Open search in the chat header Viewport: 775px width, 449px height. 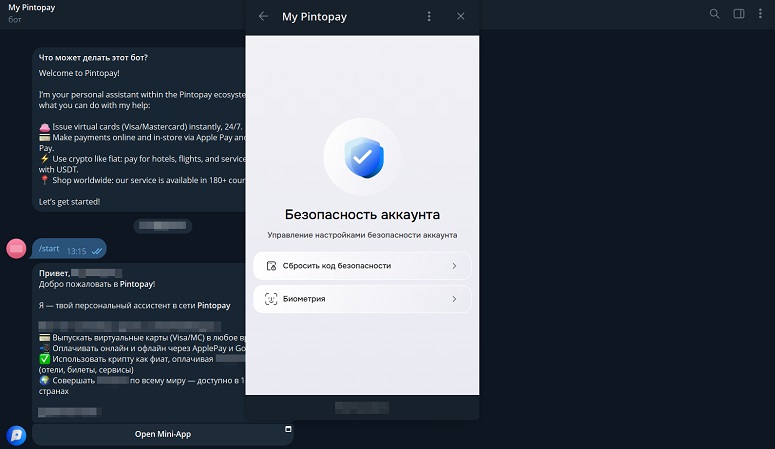(714, 14)
